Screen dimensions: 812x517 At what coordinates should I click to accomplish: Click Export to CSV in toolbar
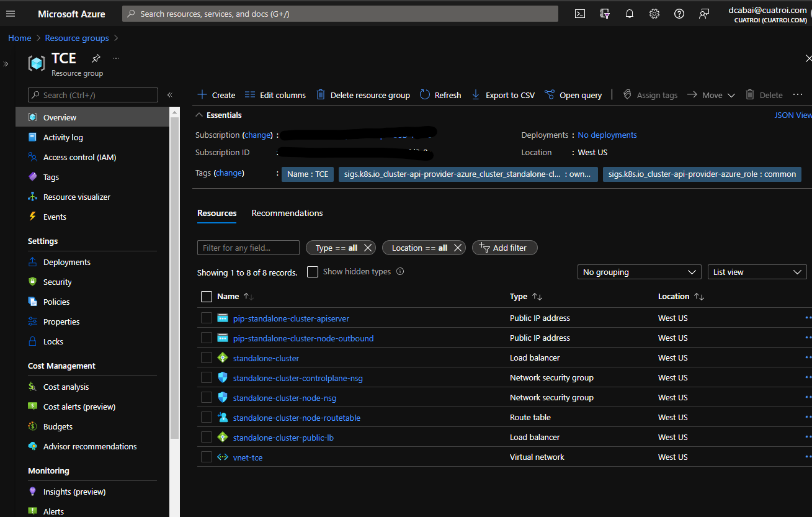click(502, 95)
